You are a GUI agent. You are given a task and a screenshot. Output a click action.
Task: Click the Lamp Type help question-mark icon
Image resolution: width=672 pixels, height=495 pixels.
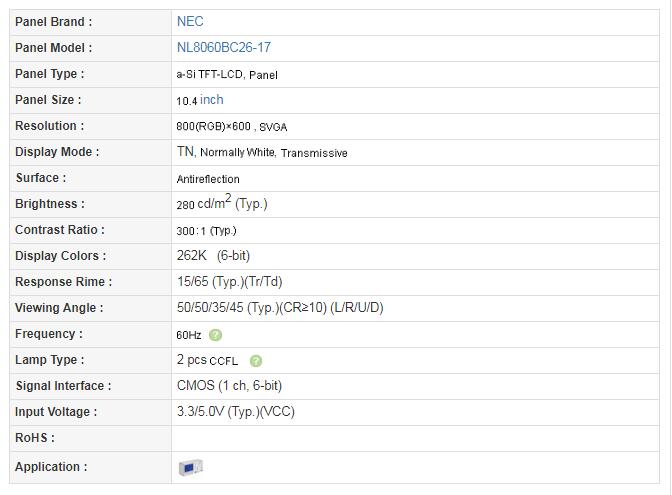(x=256, y=361)
